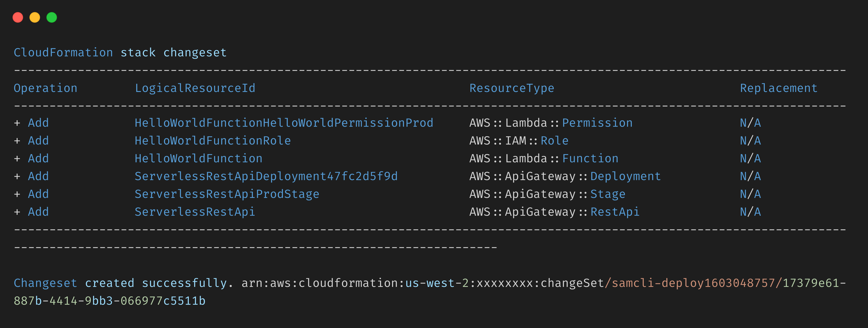Screen dimensions: 868x328
Task: Click ServerlessRestApiDeployment47fc2d5f9d text
Action: click(x=266, y=177)
